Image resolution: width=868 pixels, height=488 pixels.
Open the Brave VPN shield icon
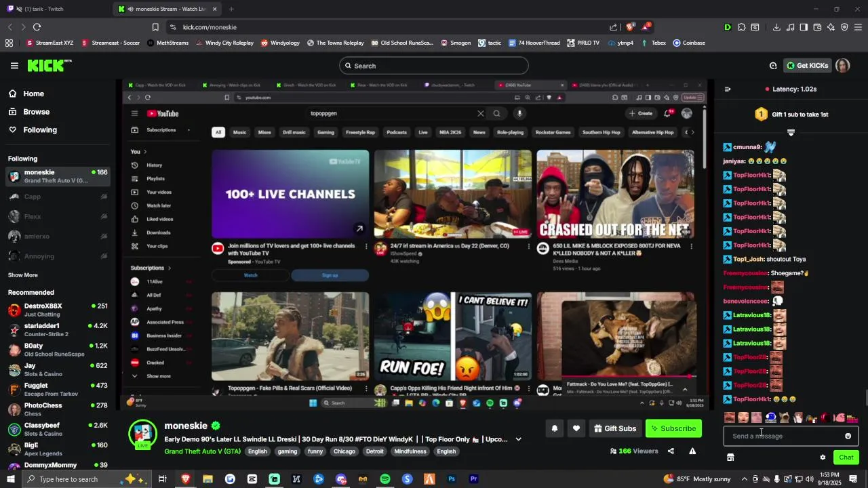coord(844,27)
